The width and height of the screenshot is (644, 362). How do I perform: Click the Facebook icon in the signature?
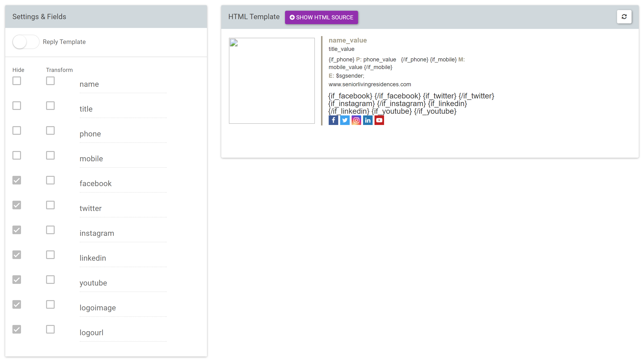point(333,120)
